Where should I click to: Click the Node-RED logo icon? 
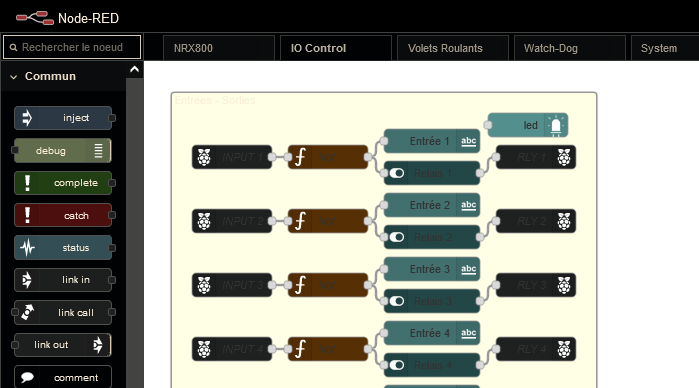pos(35,18)
